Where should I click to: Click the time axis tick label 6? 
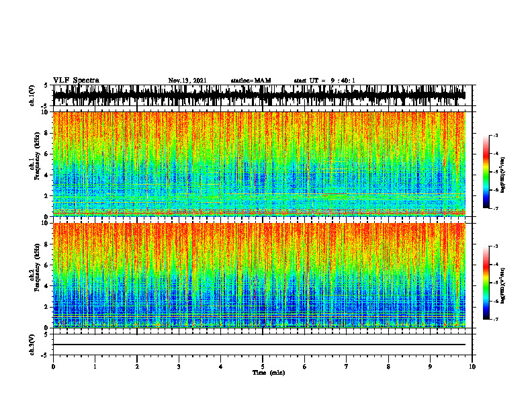click(x=305, y=367)
